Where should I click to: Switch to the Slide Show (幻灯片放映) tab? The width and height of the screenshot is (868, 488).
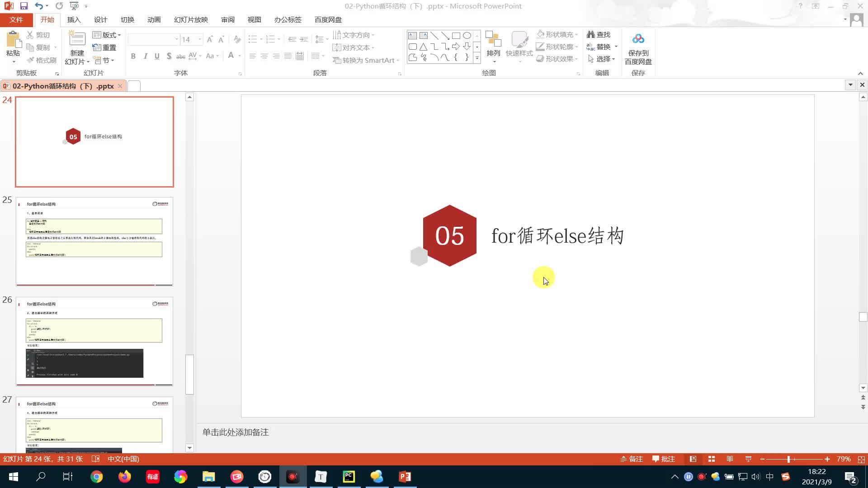pos(191,20)
